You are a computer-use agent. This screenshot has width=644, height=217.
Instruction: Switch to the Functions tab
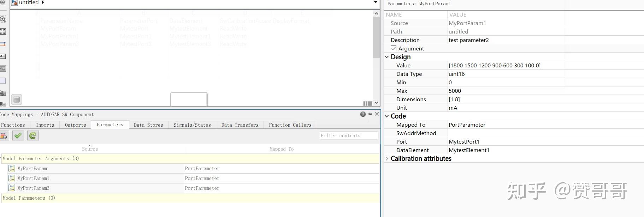[x=13, y=125]
